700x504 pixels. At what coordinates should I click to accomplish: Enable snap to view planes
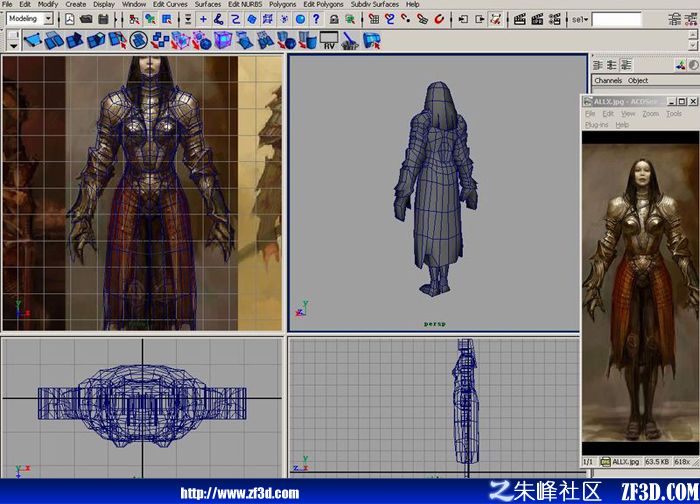[422, 19]
